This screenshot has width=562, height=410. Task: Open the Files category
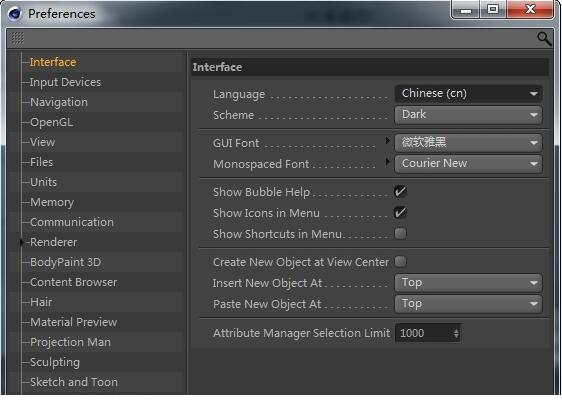(41, 162)
